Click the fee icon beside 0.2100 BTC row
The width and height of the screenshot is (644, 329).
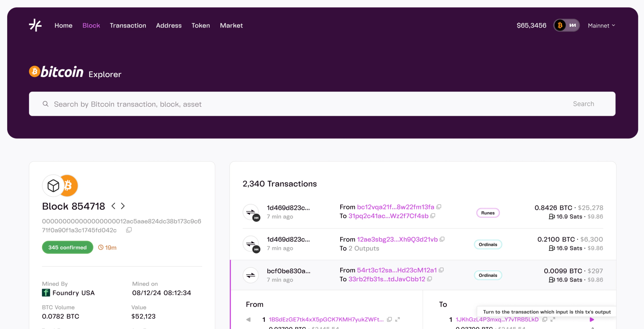552,248
